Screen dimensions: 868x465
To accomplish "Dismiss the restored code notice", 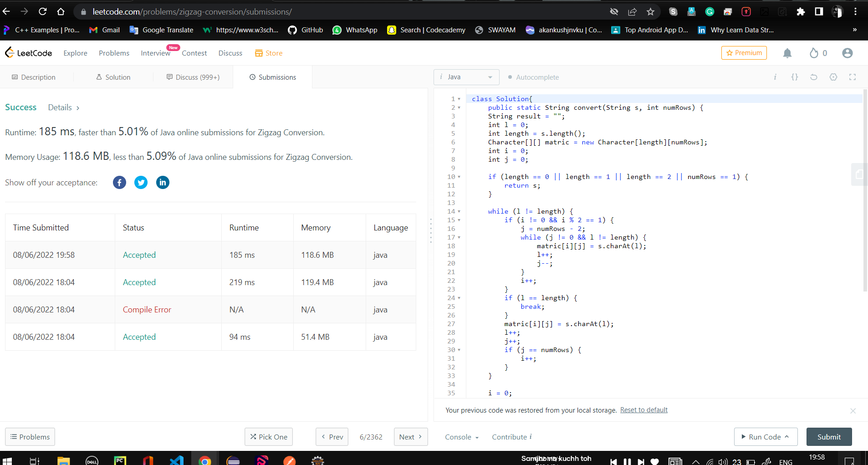I will tap(853, 411).
